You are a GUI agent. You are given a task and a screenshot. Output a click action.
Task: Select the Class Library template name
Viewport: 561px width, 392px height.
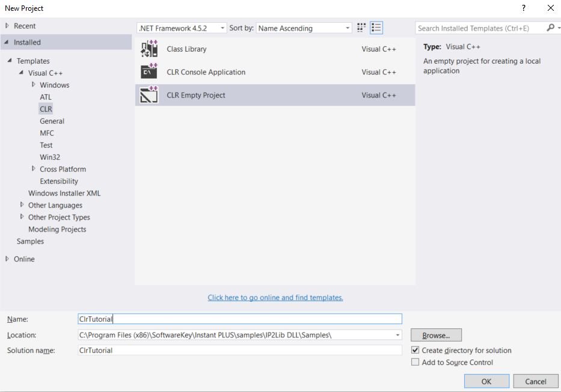point(186,49)
